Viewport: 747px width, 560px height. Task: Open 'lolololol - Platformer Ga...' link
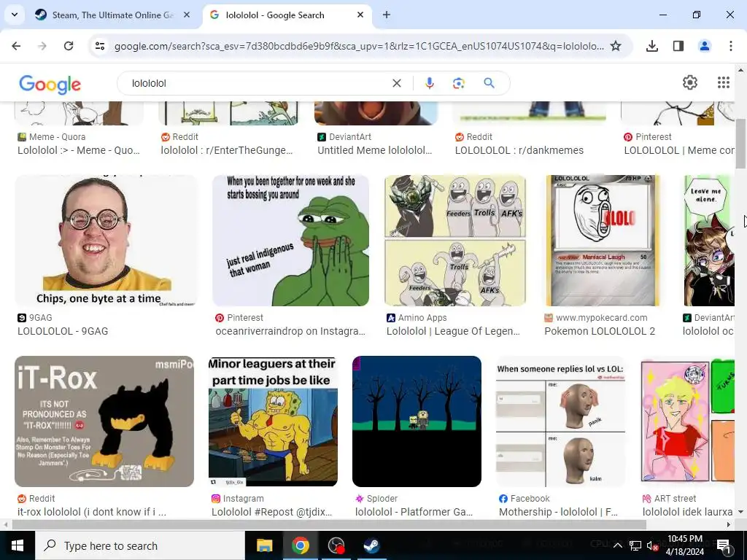pyautogui.click(x=414, y=512)
